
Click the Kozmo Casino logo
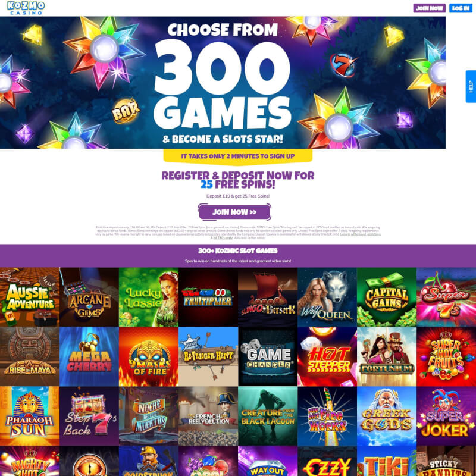click(26, 8)
